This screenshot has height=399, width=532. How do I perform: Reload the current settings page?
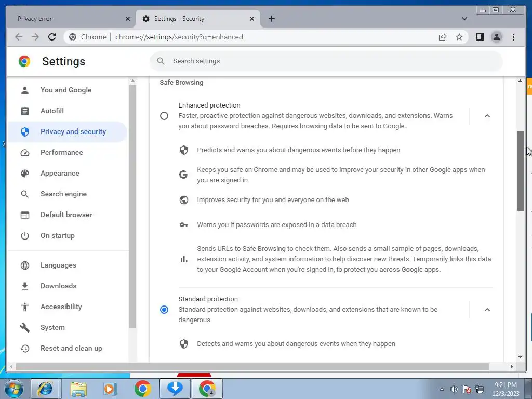coord(52,37)
